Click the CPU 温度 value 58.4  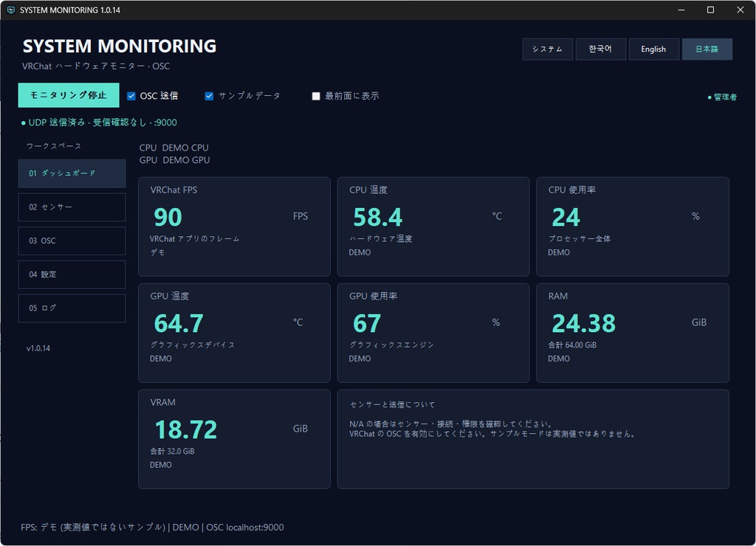coord(377,217)
